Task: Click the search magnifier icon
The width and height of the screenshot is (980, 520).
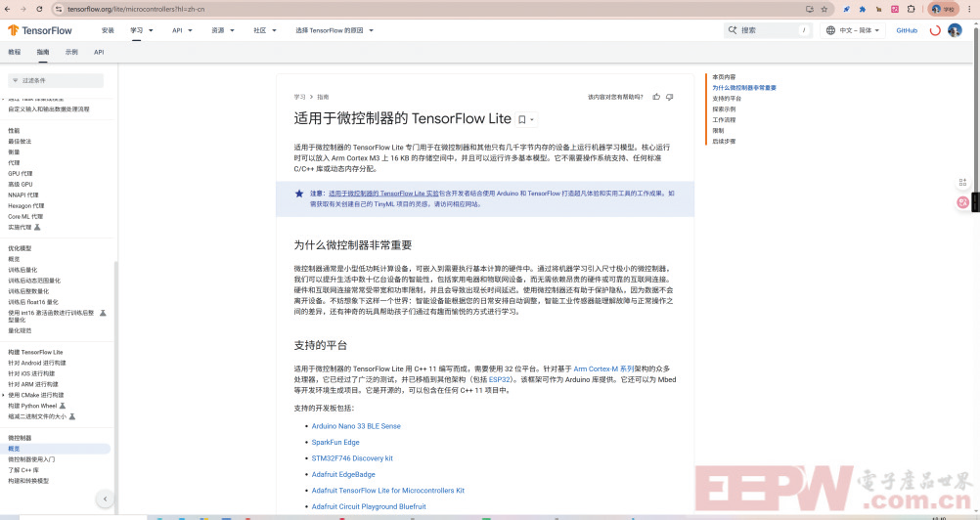Action: click(x=733, y=30)
